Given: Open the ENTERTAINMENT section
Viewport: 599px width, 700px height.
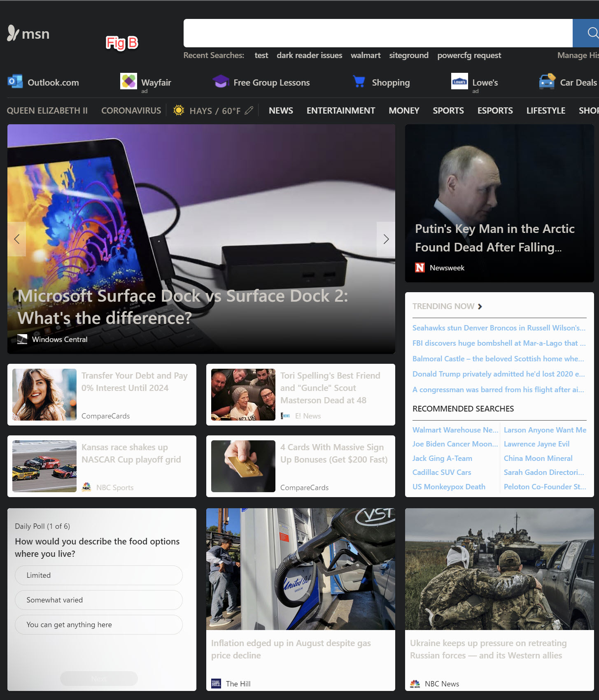Looking at the screenshot, I should click(x=341, y=111).
